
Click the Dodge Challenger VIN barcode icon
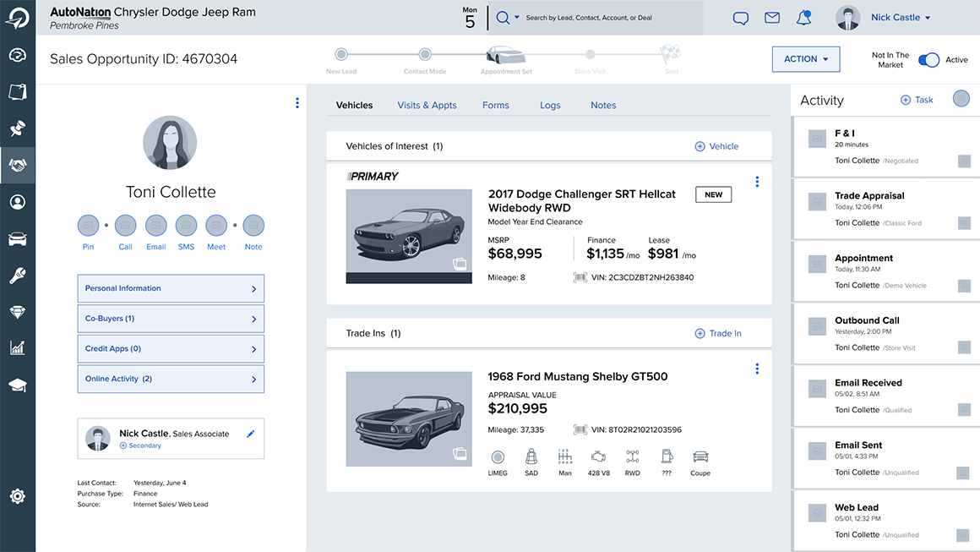(x=580, y=277)
